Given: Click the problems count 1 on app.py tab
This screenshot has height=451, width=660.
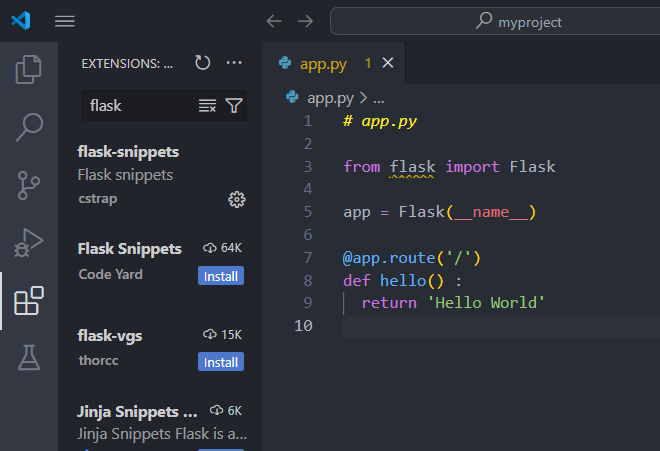Looking at the screenshot, I should pos(368,63).
